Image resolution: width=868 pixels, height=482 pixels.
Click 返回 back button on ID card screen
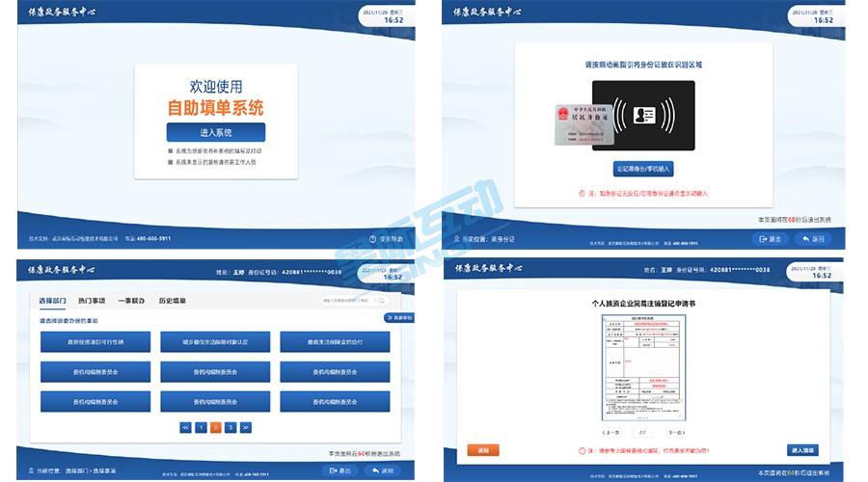813,239
